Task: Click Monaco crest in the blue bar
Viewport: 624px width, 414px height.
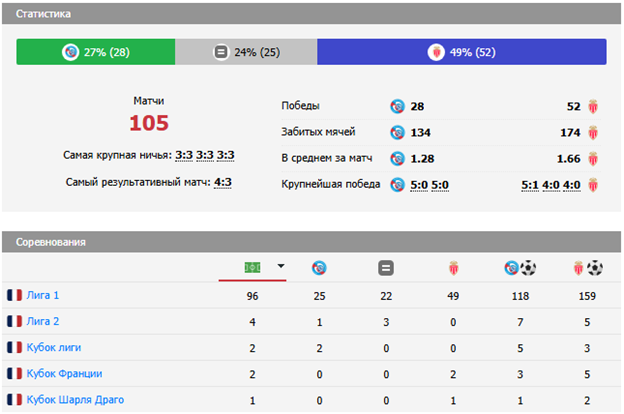Action: coord(435,52)
